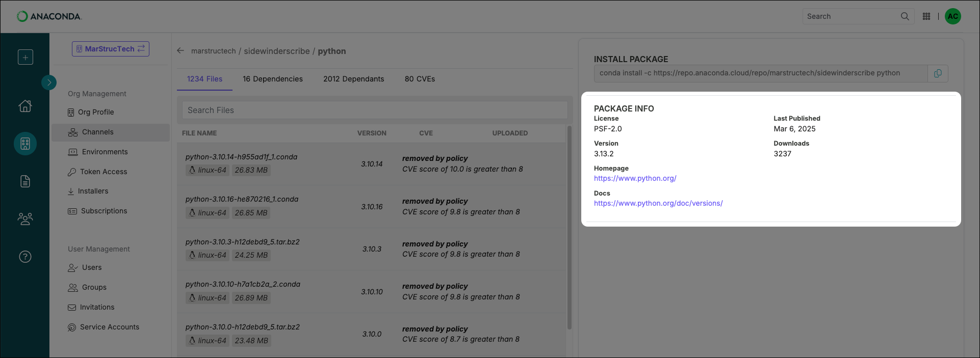Open Service Accounts in sidebar
This screenshot has width=980, height=358.
point(104,327)
